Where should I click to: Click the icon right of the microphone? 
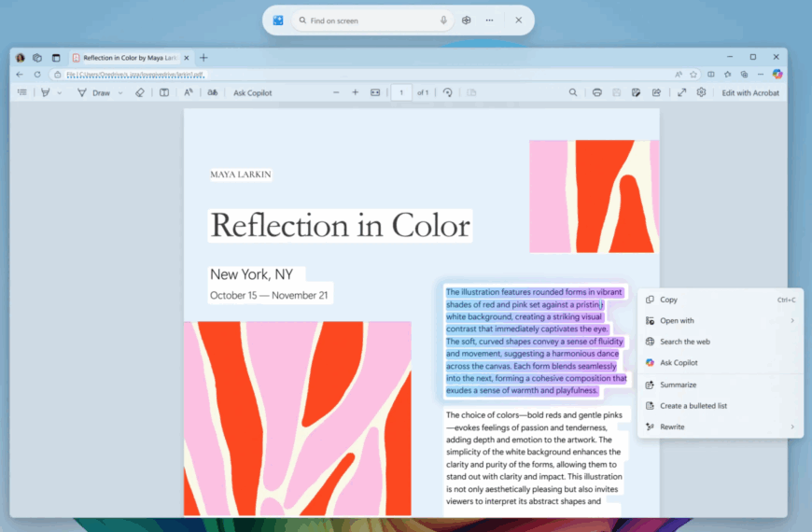click(466, 21)
